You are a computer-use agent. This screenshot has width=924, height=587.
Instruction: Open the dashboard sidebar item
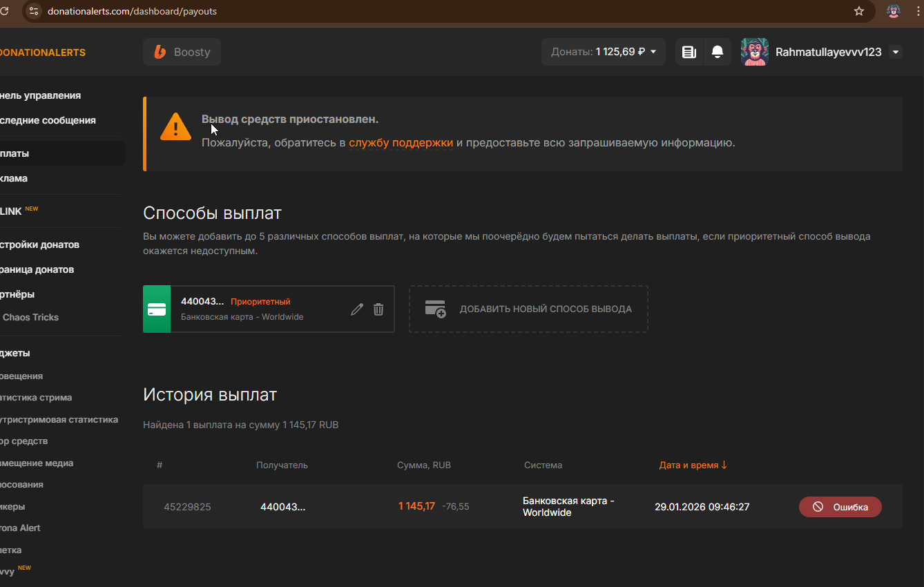pyautogui.click(x=40, y=95)
